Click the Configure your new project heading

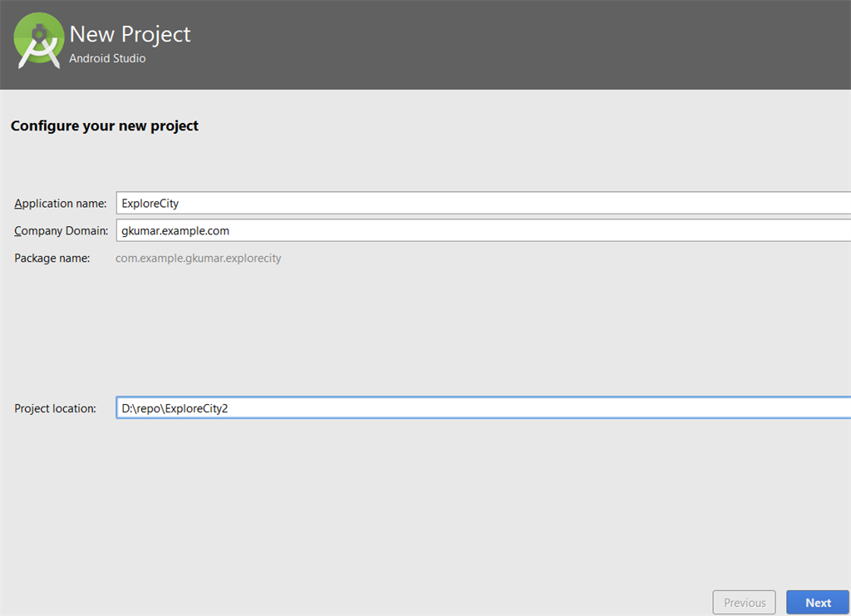coord(105,126)
